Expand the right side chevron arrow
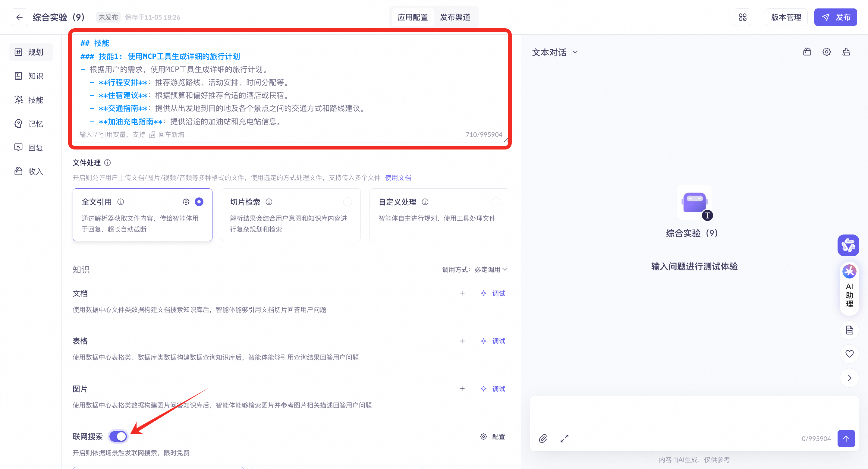The image size is (868, 469). point(849,378)
